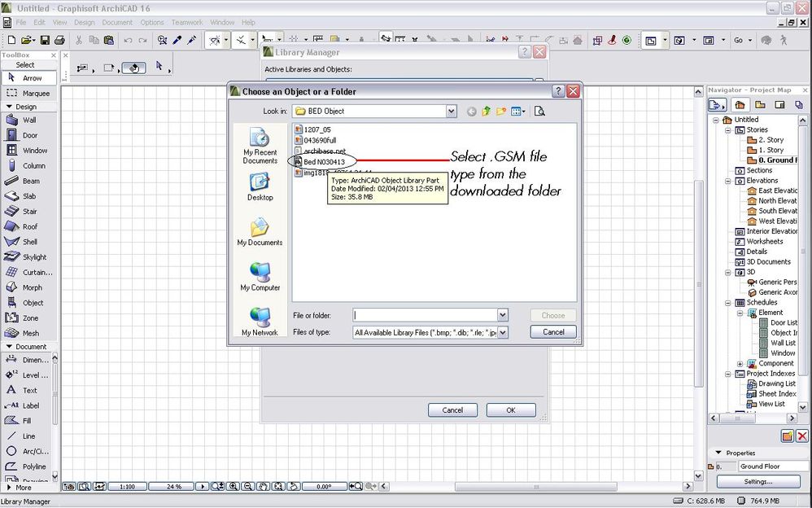Screen dimensions: 812x508
Task: Pick the Curtain Wall tool
Action: 29,272
